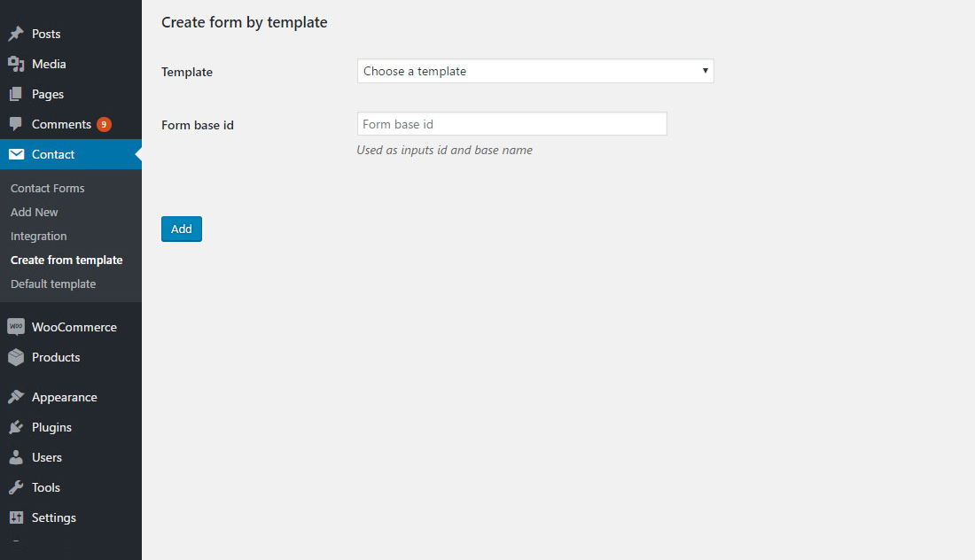Viewport: 975px width, 560px height.
Task: Click the Settings sliders icon
Action: click(x=16, y=517)
